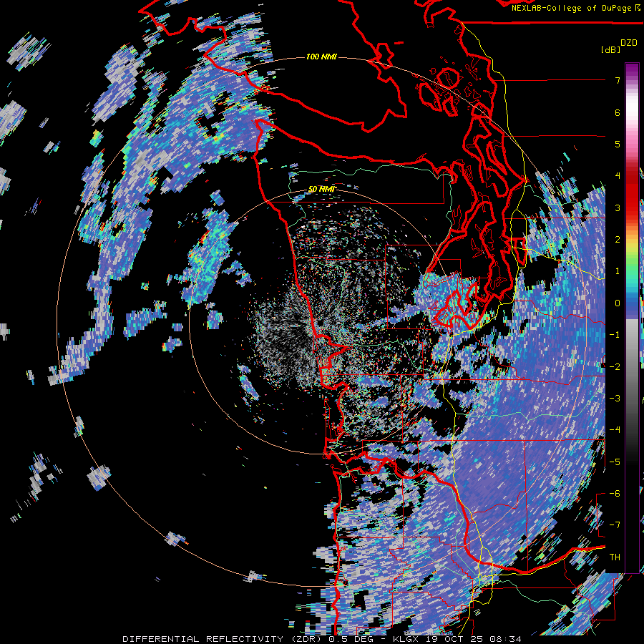Image resolution: width=644 pixels, height=644 pixels.
Task: Click the 4 value on color scale
Action: click(618, 176)
